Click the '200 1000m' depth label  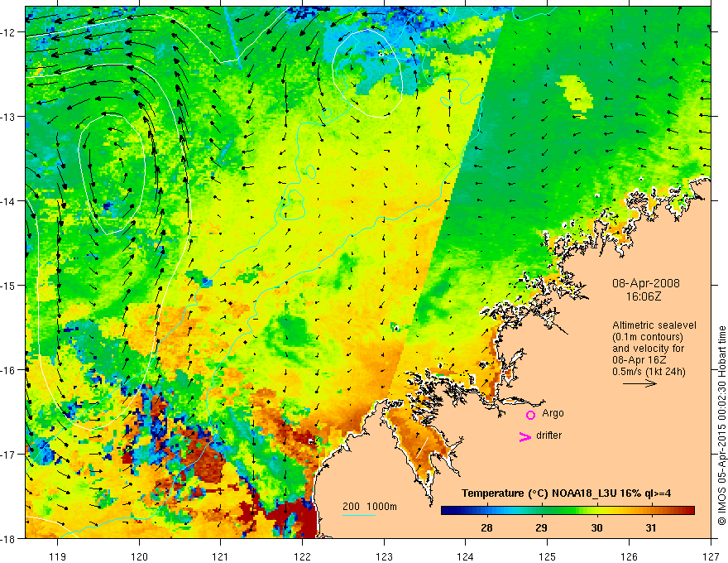(370, 507)
